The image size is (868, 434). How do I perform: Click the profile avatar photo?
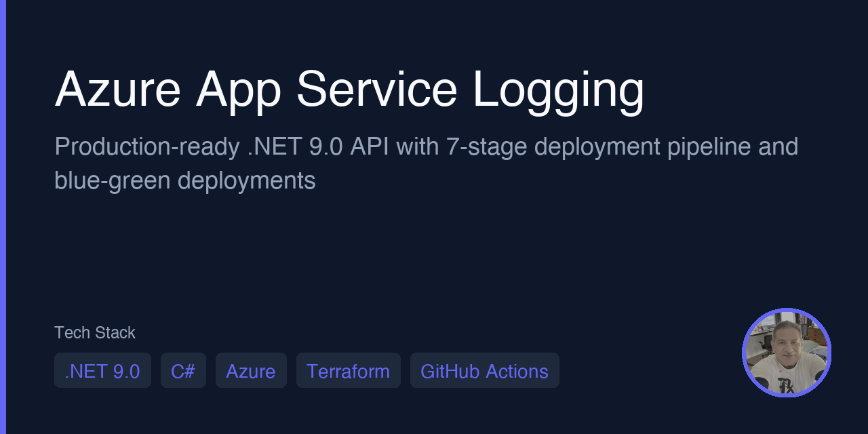(x=786, y=353)
